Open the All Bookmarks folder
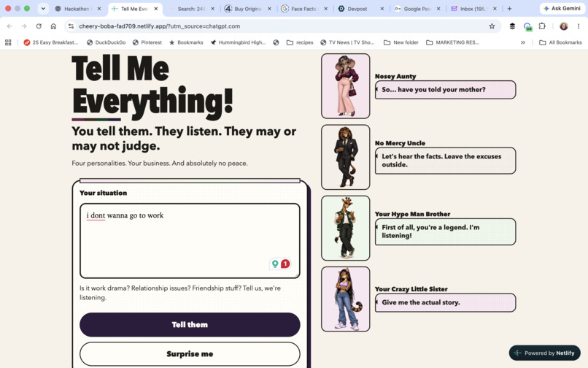This screenshot has height=368, width=588. [x=560, y=42]
